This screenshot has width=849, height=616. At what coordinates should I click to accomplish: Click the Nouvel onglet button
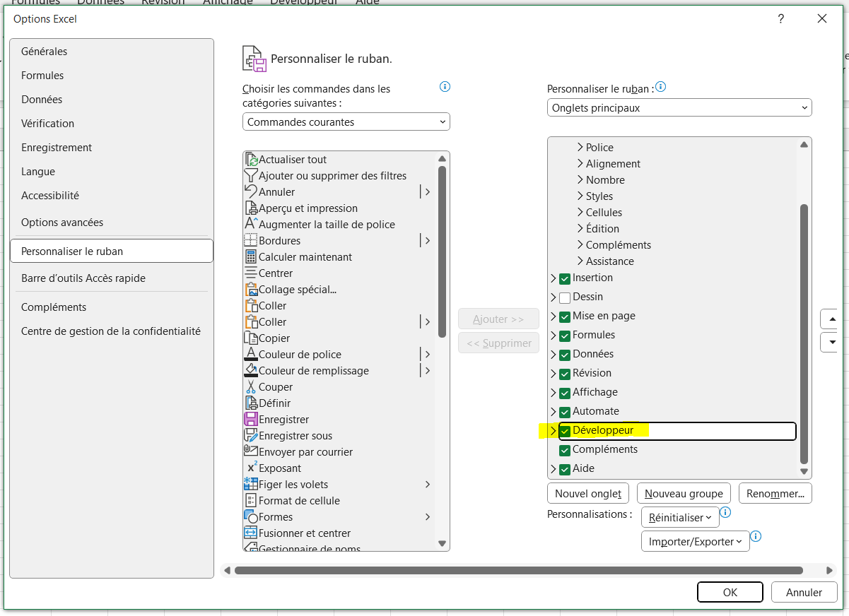click(x=588, y=494)
